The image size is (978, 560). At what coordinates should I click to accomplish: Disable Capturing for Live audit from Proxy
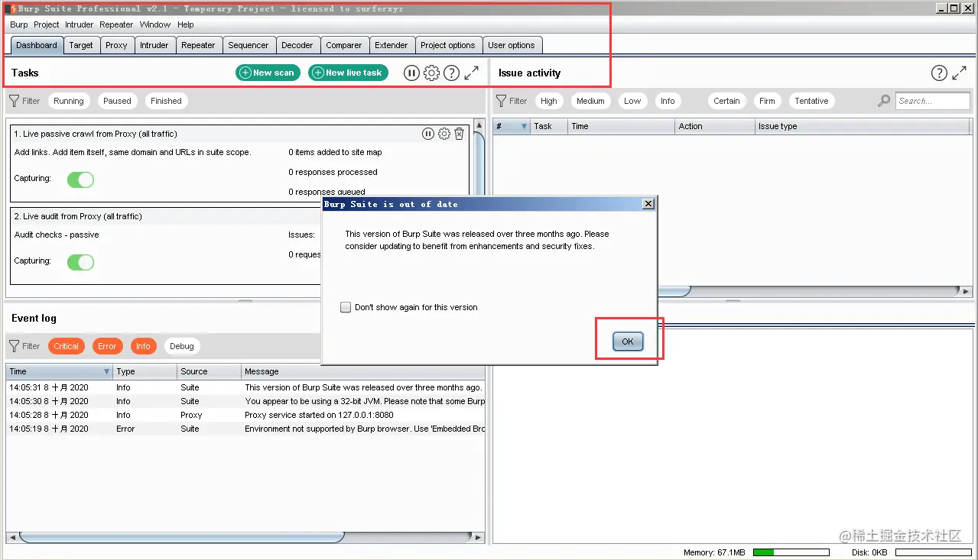tap(80, 262)
